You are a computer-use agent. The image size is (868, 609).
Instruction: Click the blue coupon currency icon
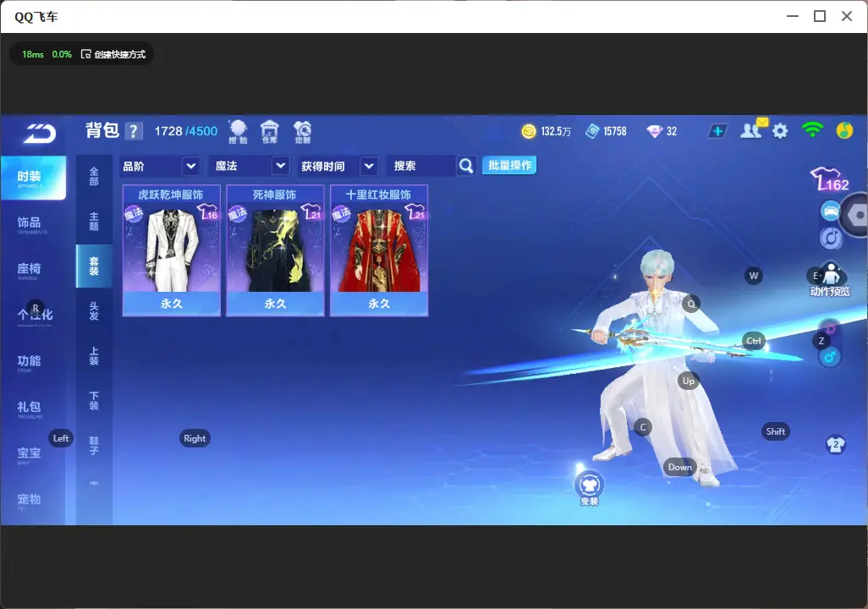click(x=591, y=131)
